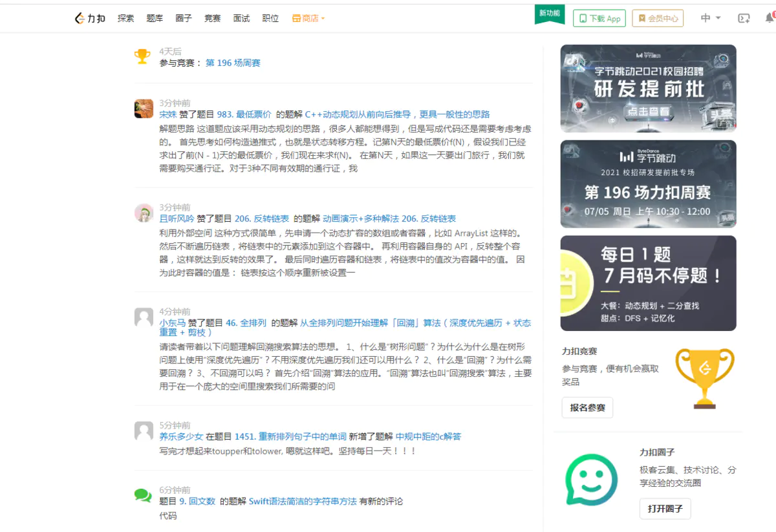Click the 代码 text under 回文数

click(168, 516)
